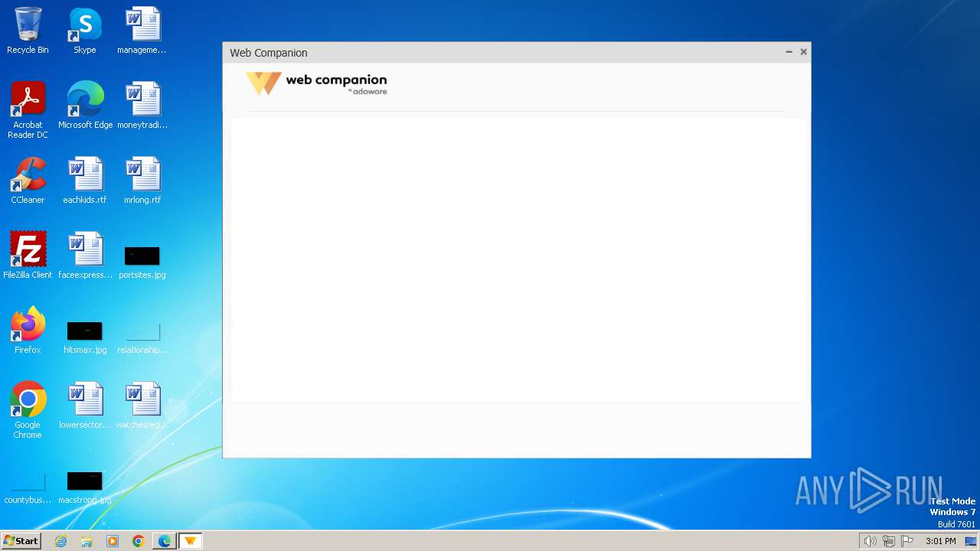
Task: Select the eachkids.rtf file
Action: (x=85, y=181)
